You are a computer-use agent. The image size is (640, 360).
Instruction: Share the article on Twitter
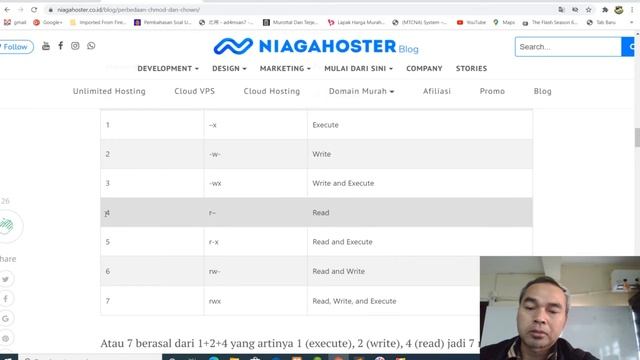coord(6,279)
